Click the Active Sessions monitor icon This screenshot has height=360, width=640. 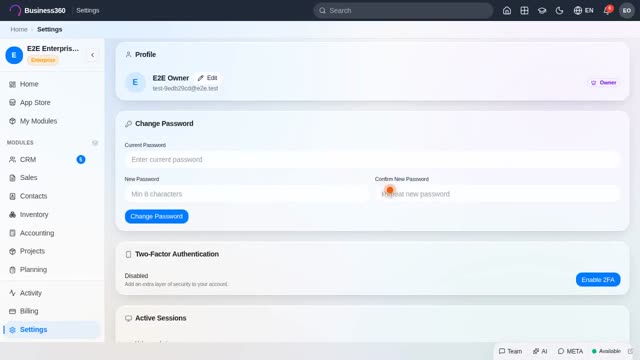(128, 318)
